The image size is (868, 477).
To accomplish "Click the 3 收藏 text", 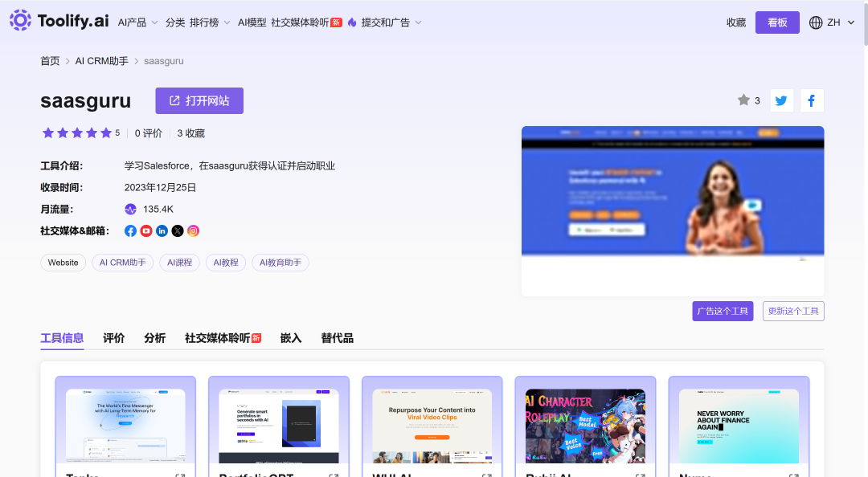I will (191, 133).
